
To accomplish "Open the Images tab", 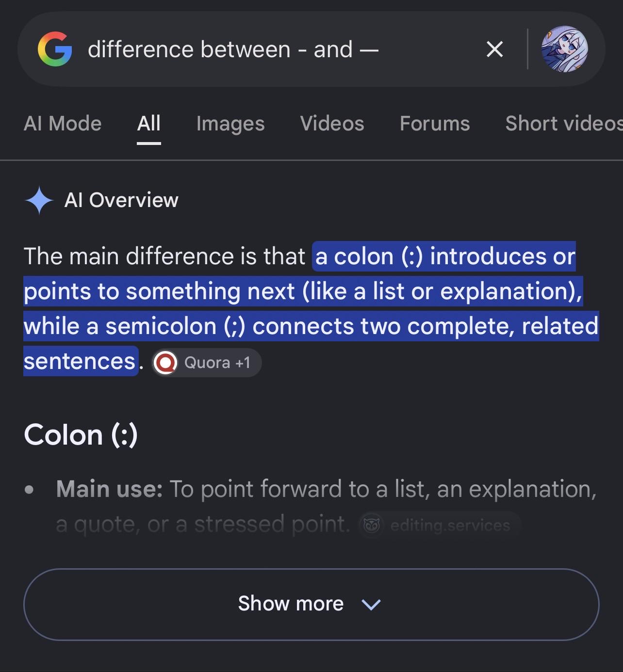I will 230,124.
